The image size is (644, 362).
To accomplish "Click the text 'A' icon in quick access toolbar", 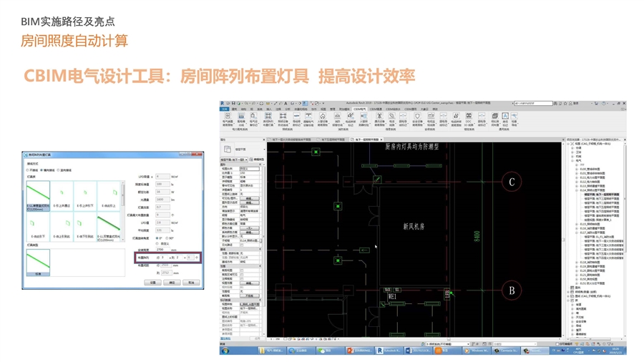I will (286, 104).
